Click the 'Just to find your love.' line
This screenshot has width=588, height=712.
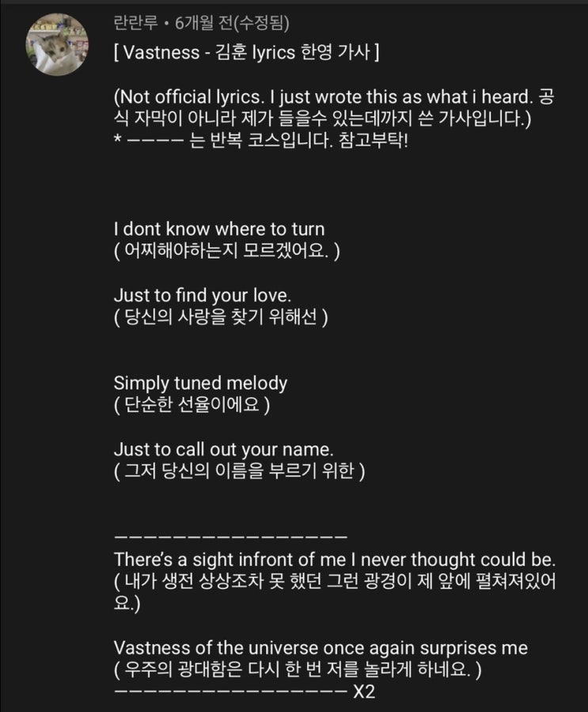[x=203, y=295]
